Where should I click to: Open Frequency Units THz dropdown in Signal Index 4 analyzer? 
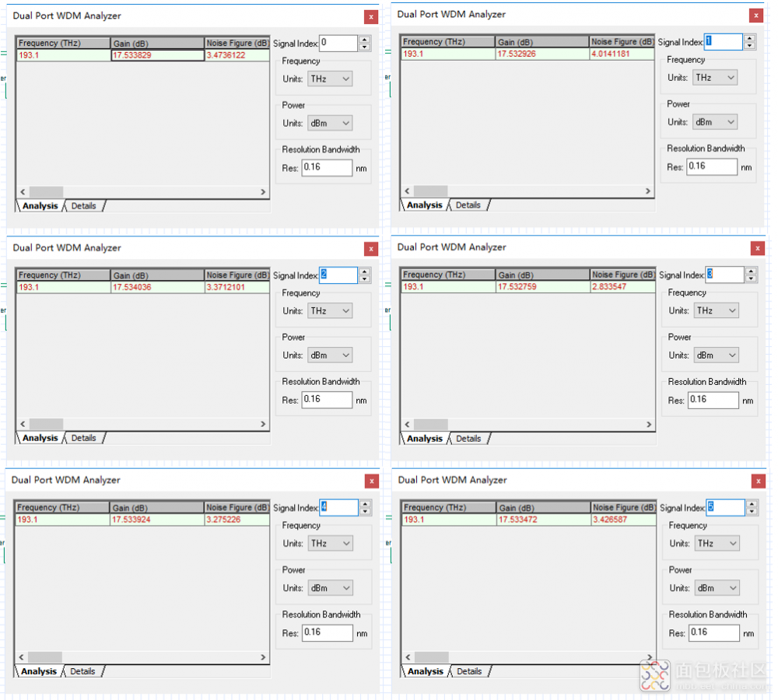(330, 544)
